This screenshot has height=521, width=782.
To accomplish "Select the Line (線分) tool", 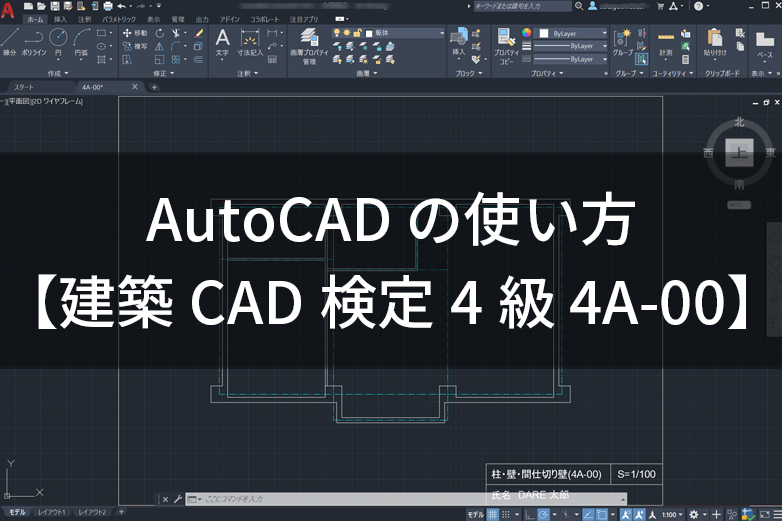I will 9,42.
